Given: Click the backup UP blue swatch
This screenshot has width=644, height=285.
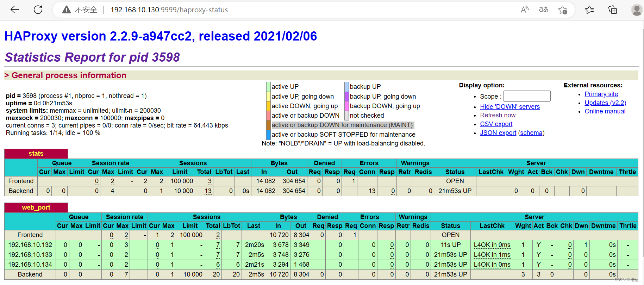Looking at the screenshot, I should 346,87.
